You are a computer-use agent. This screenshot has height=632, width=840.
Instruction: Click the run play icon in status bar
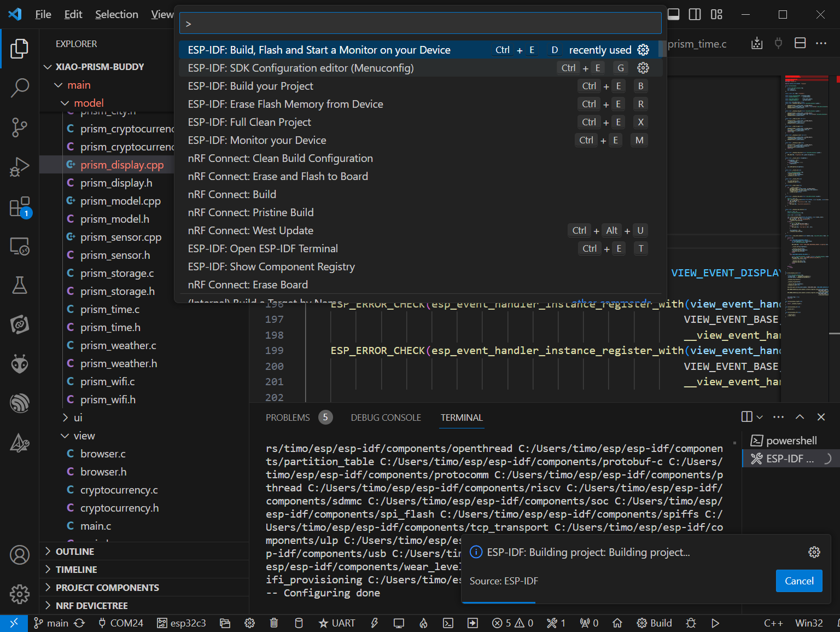tap(715, 623)
